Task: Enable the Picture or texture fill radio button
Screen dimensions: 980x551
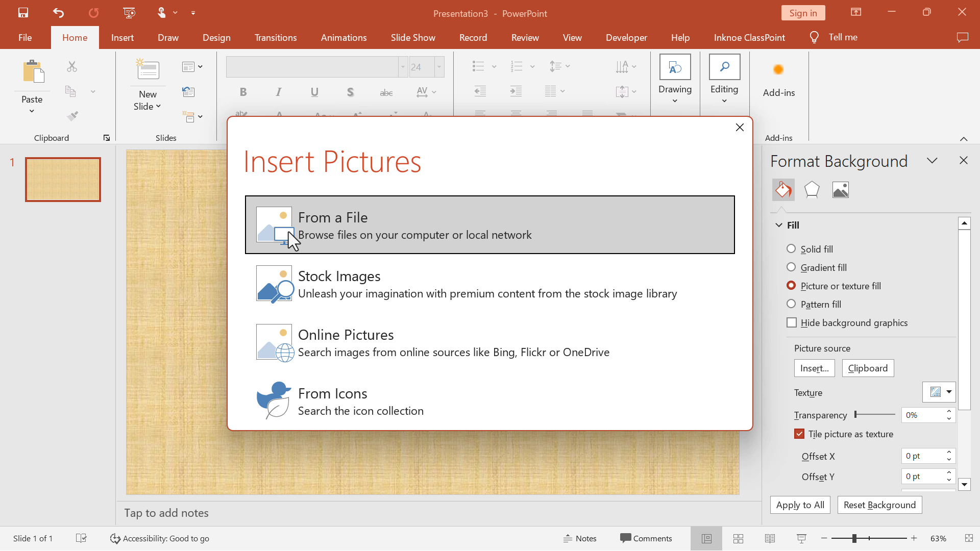Action: pos(791,285)
